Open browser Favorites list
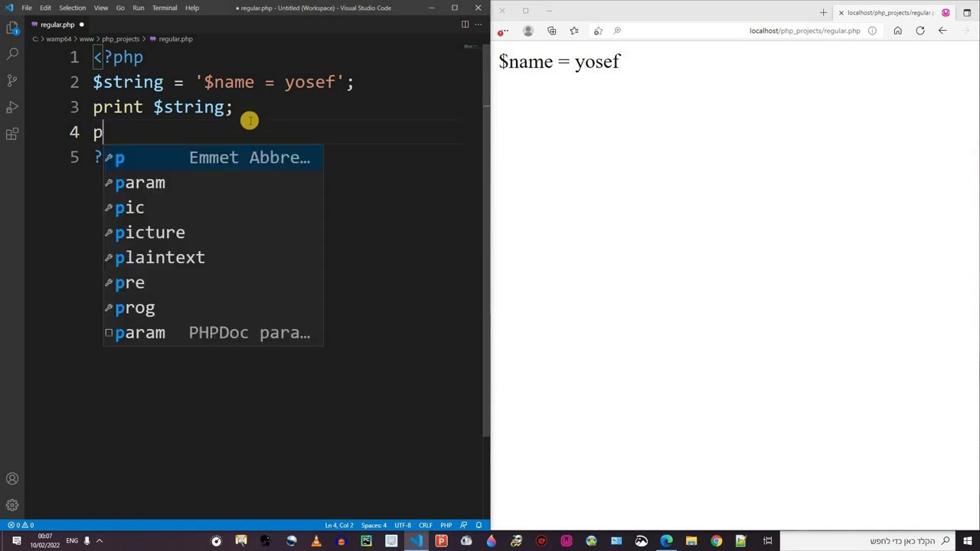980x551 pixels. [574, 31]
